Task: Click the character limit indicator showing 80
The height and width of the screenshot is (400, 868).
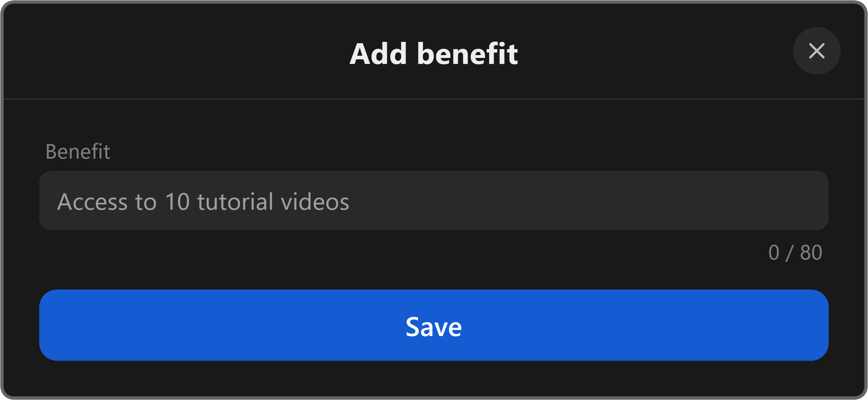Action: 795,253
